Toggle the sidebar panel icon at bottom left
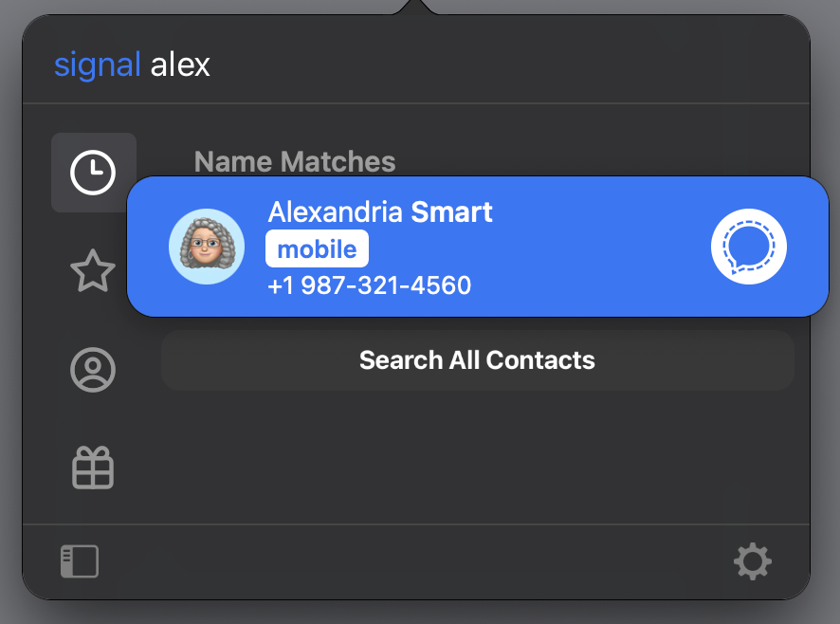Screen dimensions: 840x624 pos(80,561)
